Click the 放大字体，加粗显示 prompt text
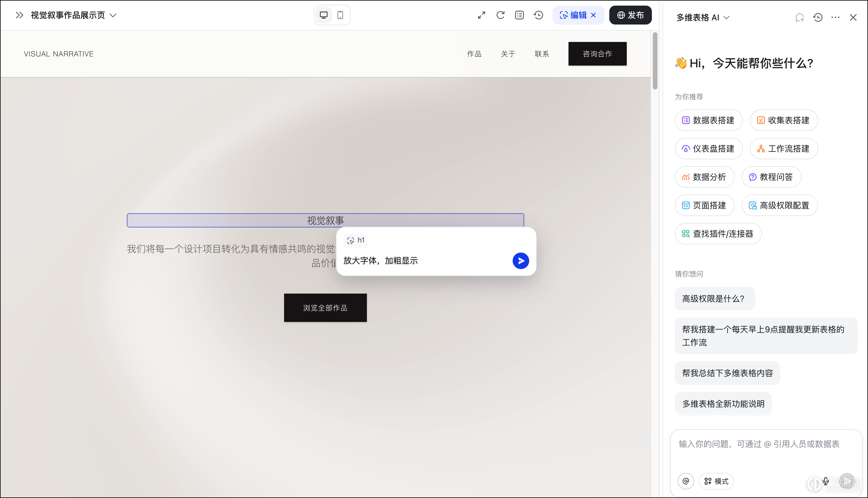The width and height of the screenshot is (868, 498). pos(380,261)
